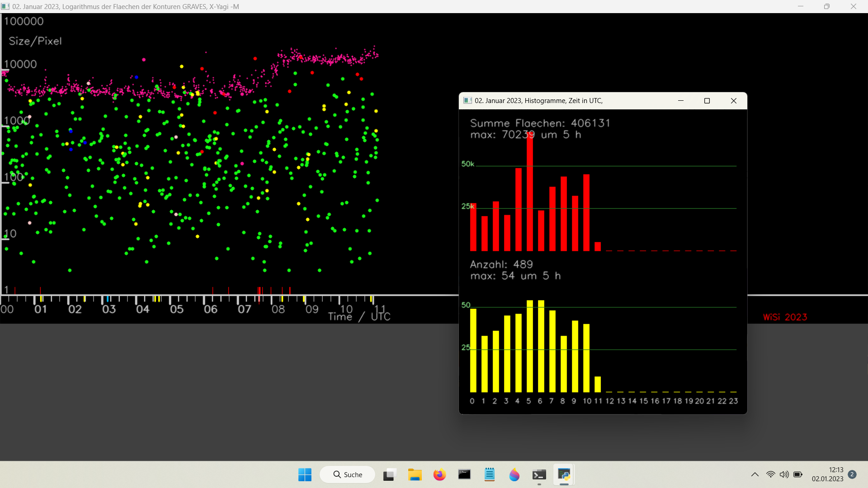Open the Notepad taskbar icon
Image resolution: width=868 pixels, height=488 pixels.
pos(489,474)
